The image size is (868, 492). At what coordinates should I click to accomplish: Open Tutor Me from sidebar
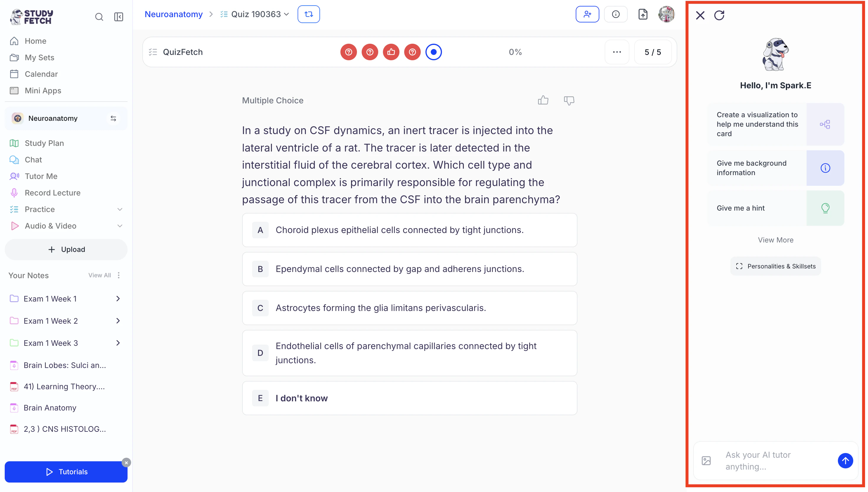coord(41,176)
